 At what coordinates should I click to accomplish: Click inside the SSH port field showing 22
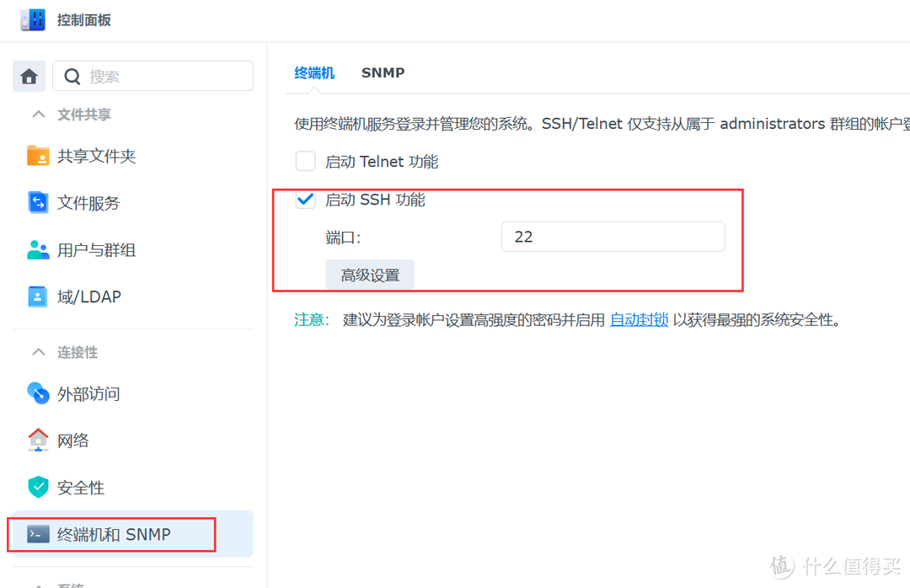[613, 237]
